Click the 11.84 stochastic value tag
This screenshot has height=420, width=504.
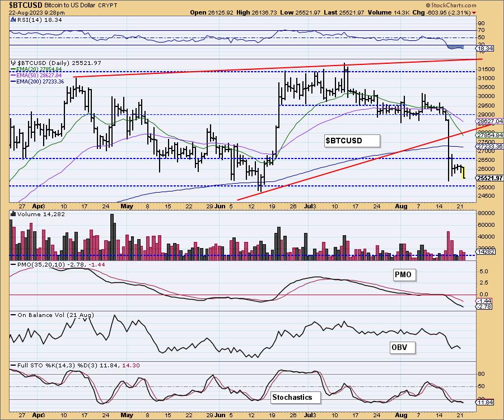[485, 402]
